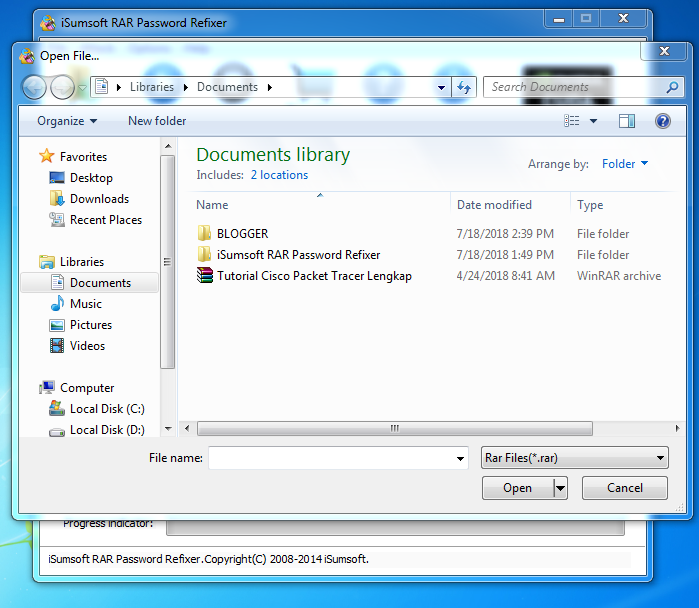This screenshot has width=699, height=608.
Task: Click the Computer monitor icon
Action: pyautogui.click(x=47, y=387)
